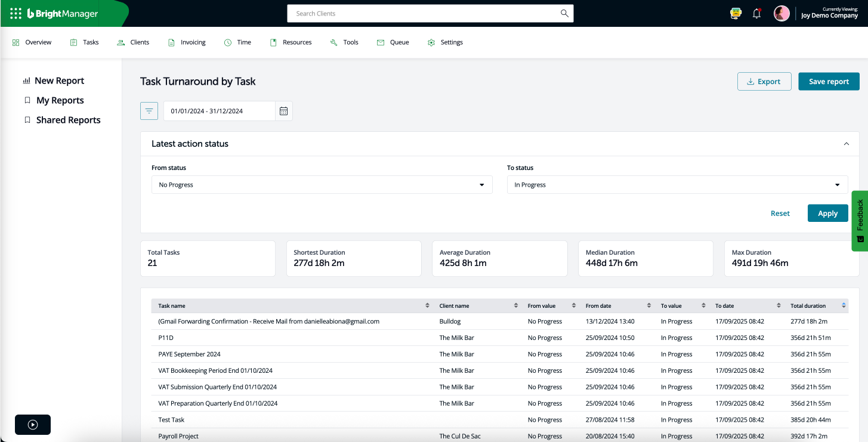Collapse the Latest action status panel
The height and width of the screenshot is (442, 868).
(x=846, y=144)
